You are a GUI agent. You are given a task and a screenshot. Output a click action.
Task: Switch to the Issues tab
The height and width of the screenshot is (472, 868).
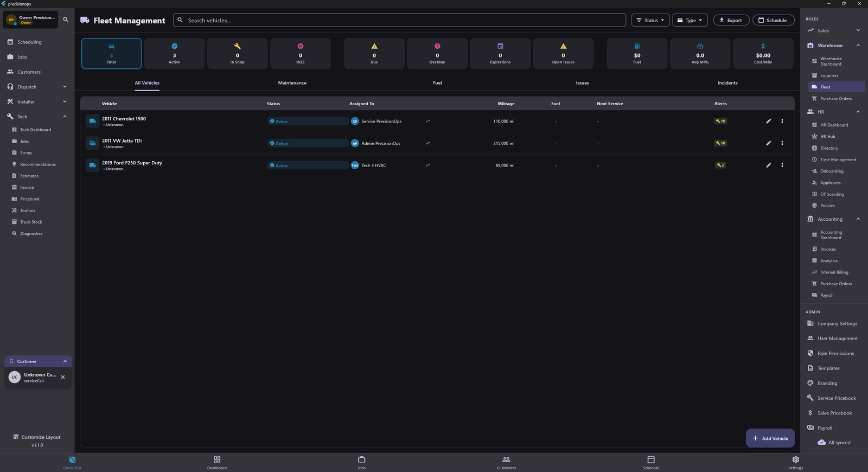click(x=582, y=83)
